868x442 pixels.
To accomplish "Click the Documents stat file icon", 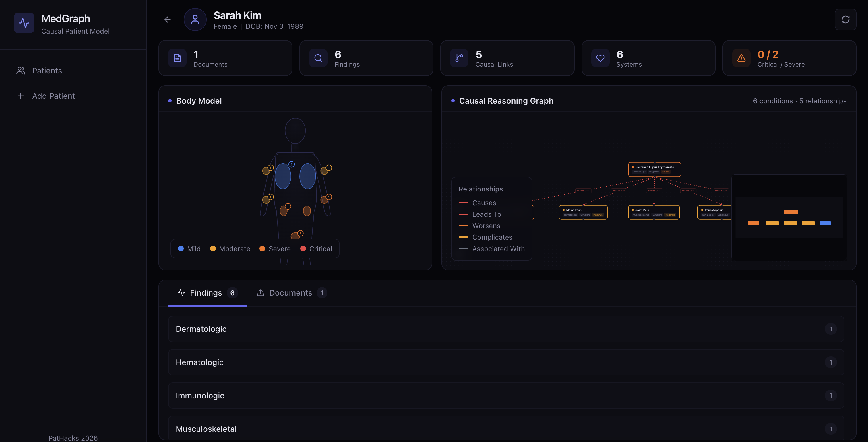I will tap(177, 58).
